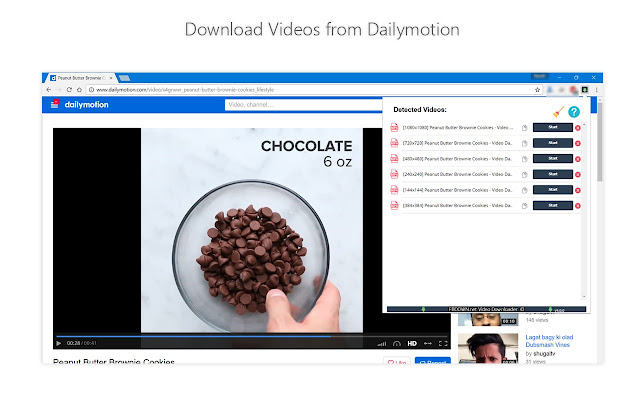This screenshot has width=640, height=400.
Task: Remove the 1080x1080 entry with red X
Action: pyautogui.click(x=578, y=128)
